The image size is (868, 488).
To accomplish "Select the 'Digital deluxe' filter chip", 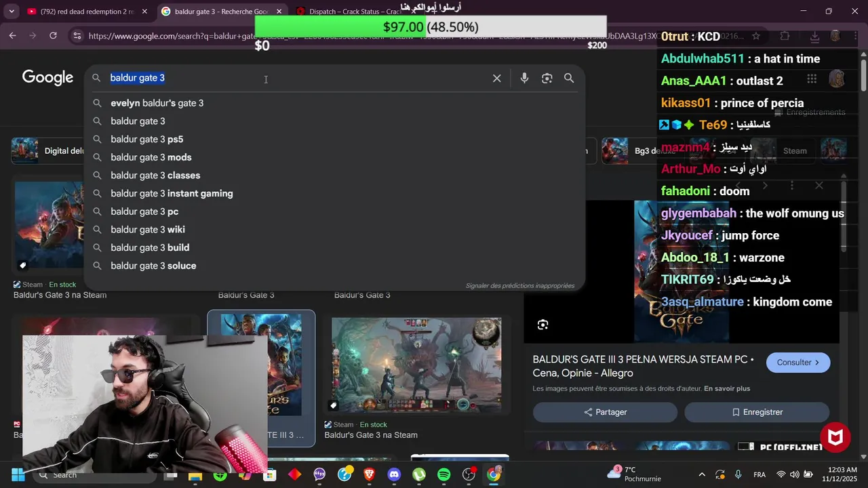I will click(x=47, y=150).
